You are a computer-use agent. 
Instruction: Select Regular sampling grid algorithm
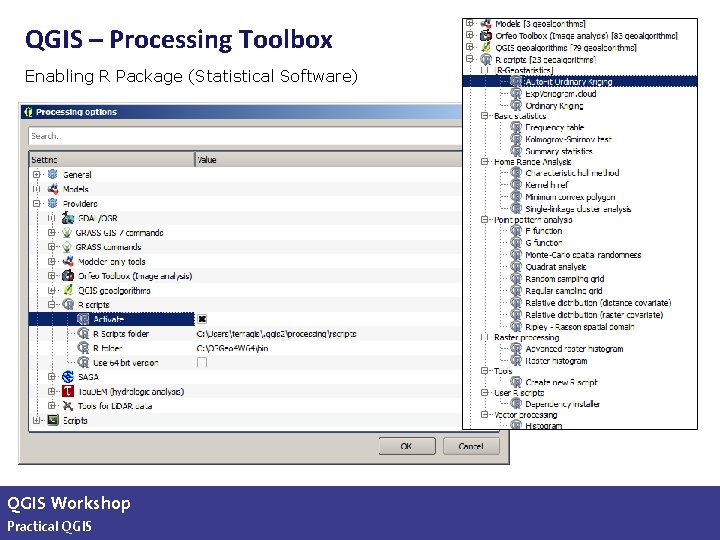[x=563, y=291]
